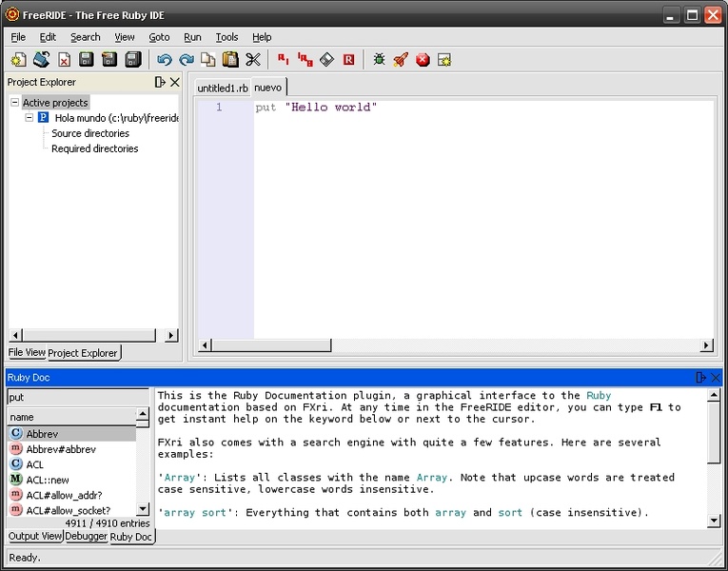Open the Debugger tab
This screenshot has width=728, height=571.
pyautogui.click(x=86, y=536)
